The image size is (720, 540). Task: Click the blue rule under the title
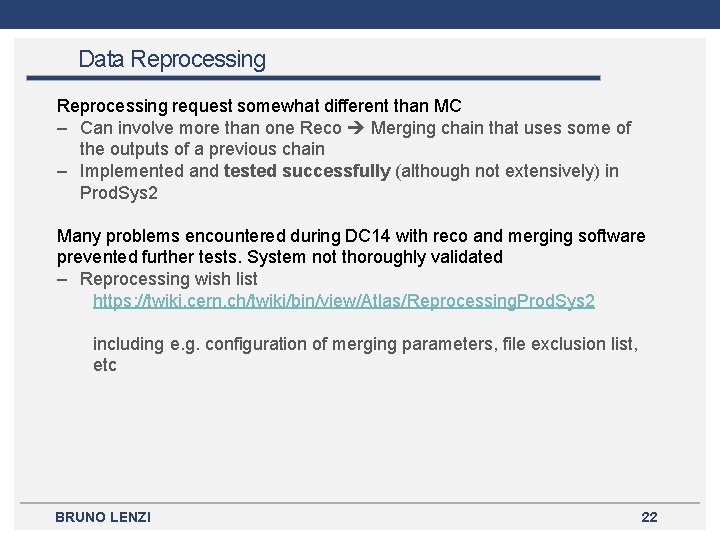pos(330,78)
